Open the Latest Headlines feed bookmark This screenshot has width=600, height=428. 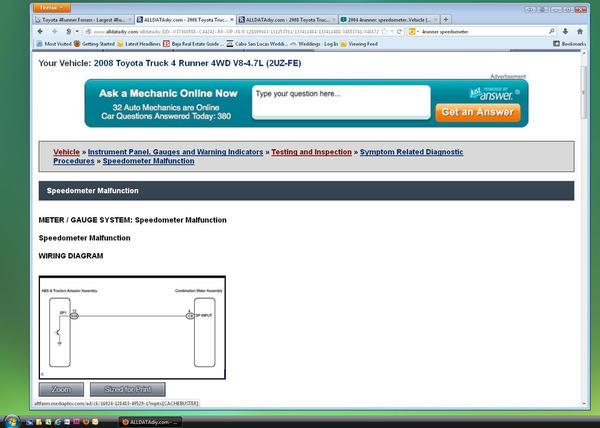139,44
